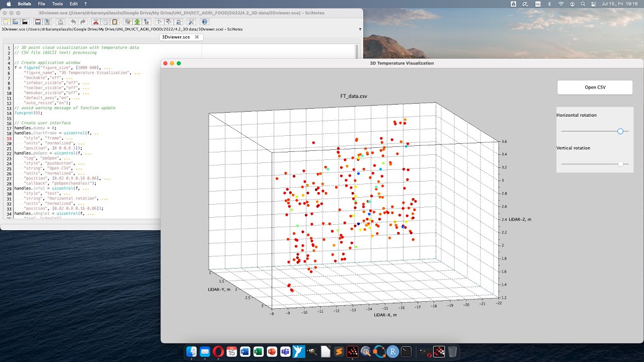644x362 pixels.
Task: Click the Vertical rotation label
Action: pyautogui.click(x=573, y=148)
